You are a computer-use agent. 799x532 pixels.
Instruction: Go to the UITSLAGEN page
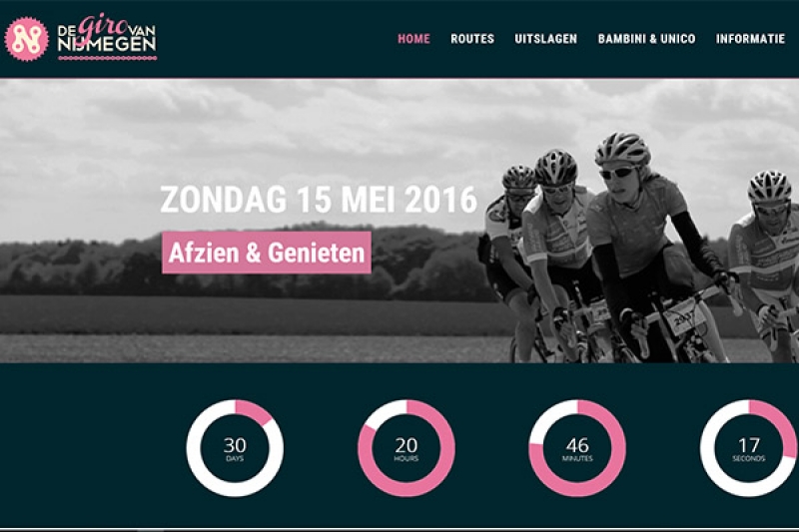click(545, 39)
